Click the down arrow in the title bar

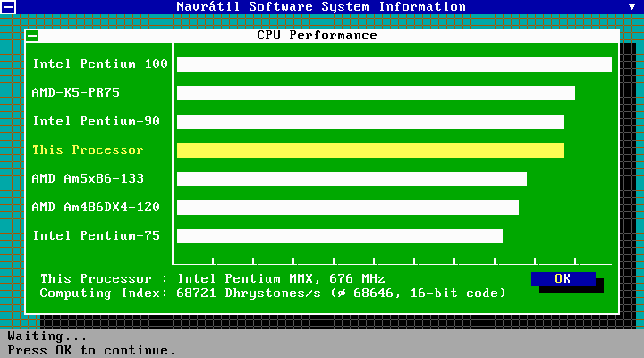click(631, 6)
